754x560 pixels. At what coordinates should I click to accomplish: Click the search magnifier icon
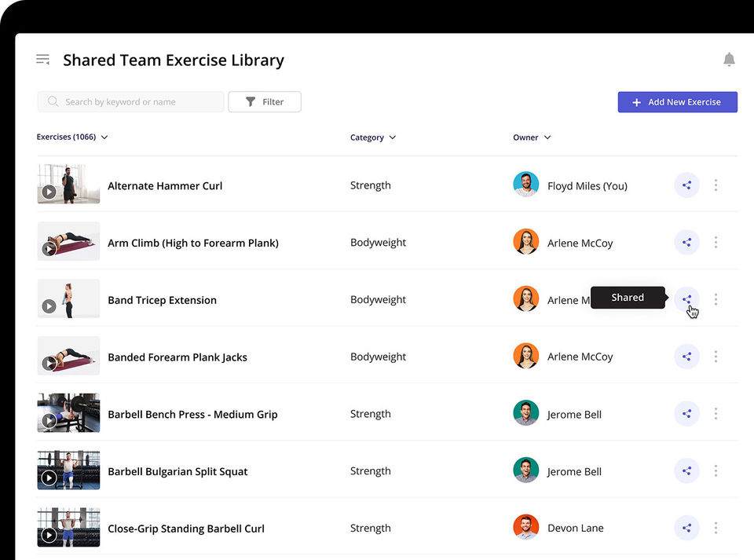click(53, 101)
